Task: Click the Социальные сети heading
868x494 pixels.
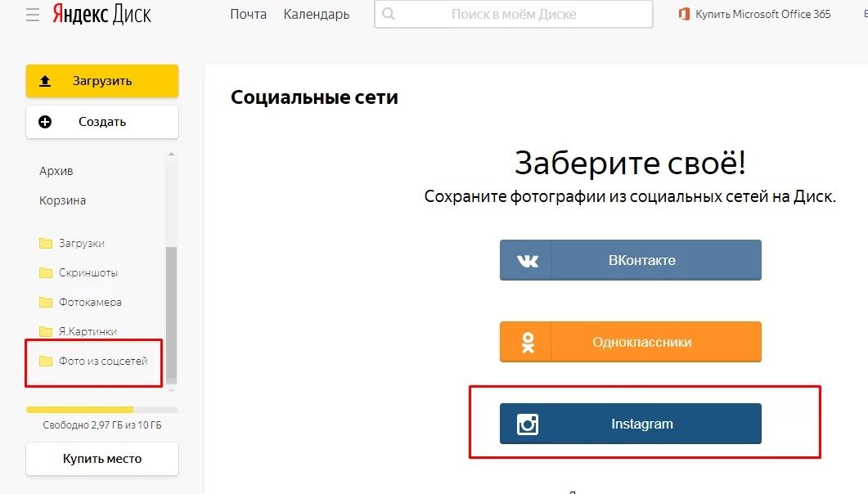Action: [x=314, y=97]
